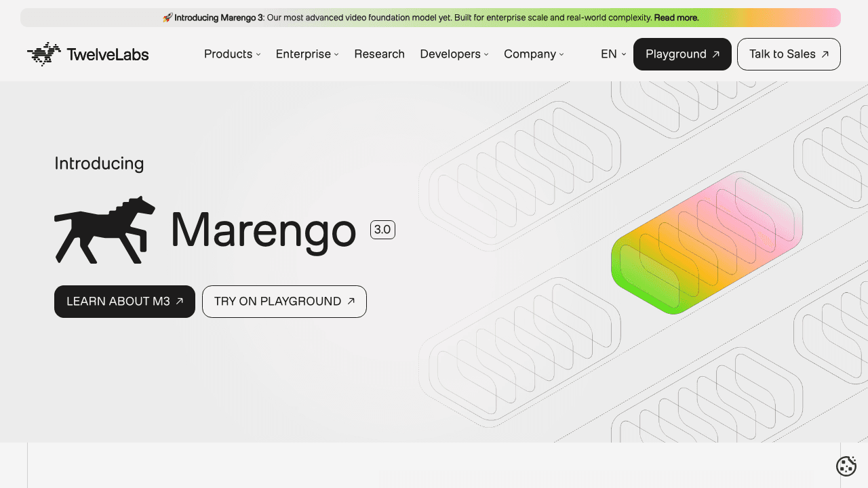Click the rocket emoji in announcement banner
Viewport: 868px width, 488px height.
click(167, 18)
